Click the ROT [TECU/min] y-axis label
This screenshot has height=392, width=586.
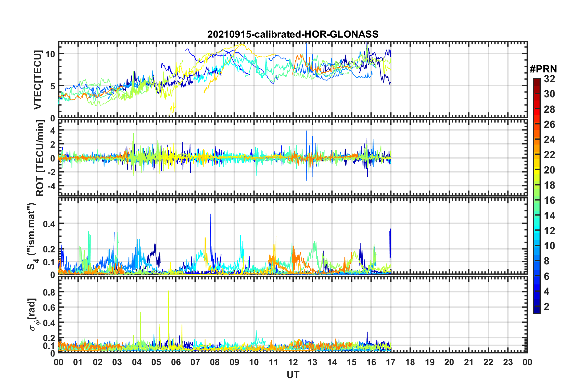pos(40,158)
